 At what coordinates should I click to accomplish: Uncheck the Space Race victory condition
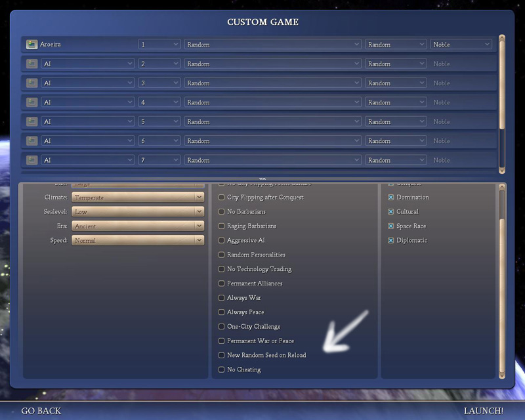[x=391, y=226]
